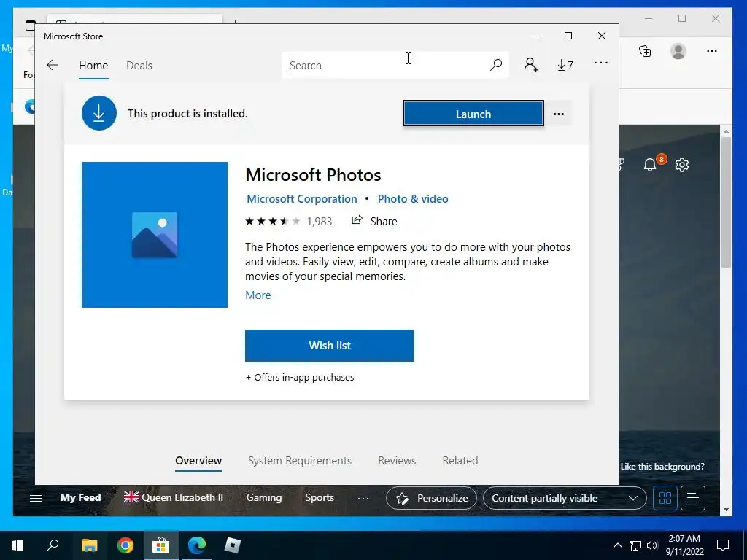Viewport: 747px width, 560px height.
Task: Click the 1,983 ratings count
Action: [x=320, y=222]
